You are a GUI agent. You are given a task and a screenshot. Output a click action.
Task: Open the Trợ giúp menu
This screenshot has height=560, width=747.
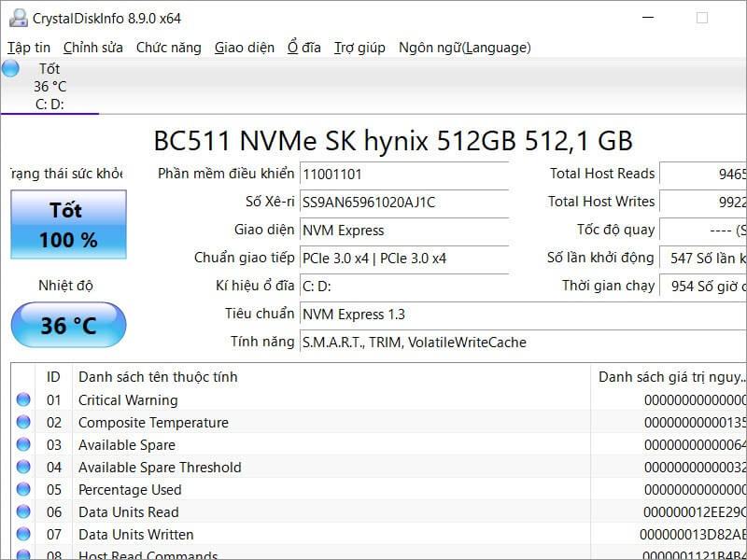click(x=359, y=48)
